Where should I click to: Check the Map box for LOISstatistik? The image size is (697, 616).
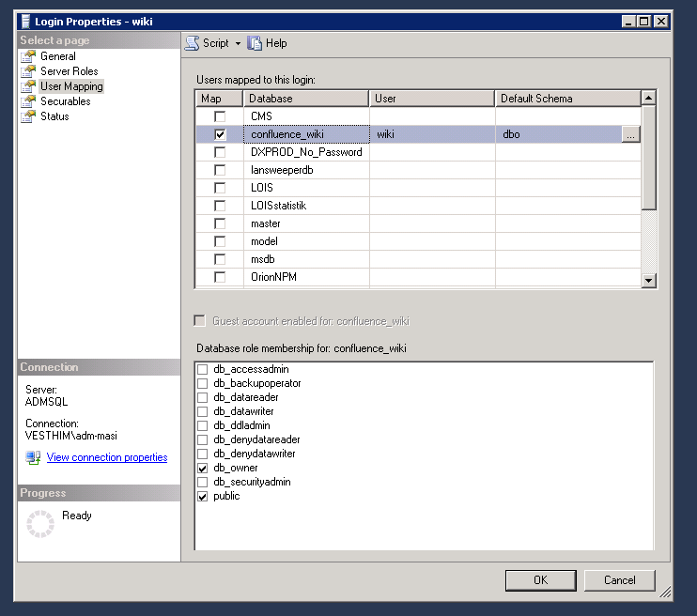(220, 206)
